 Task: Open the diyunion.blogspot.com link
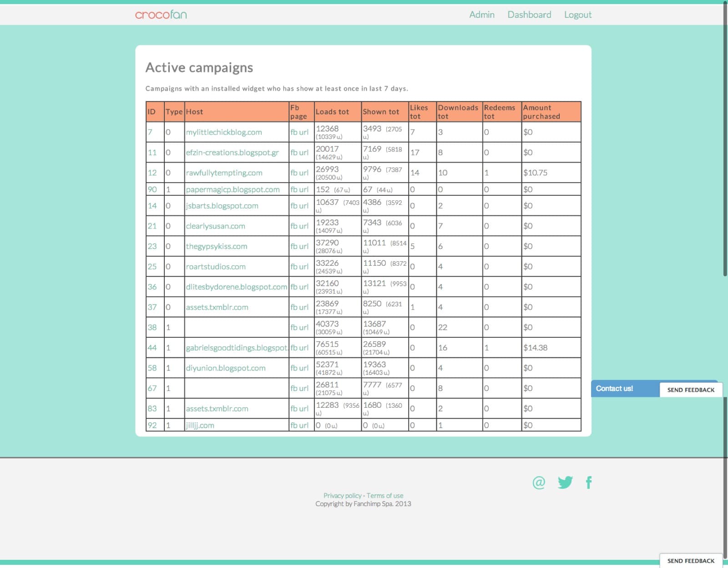[226, 368]
